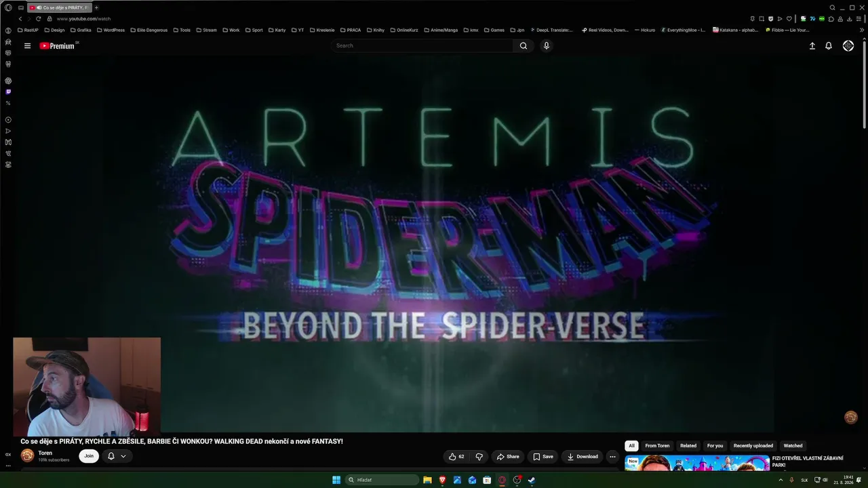Click the YouTube search magnifier button
This screenshot has height=488, width=868.
524,46
